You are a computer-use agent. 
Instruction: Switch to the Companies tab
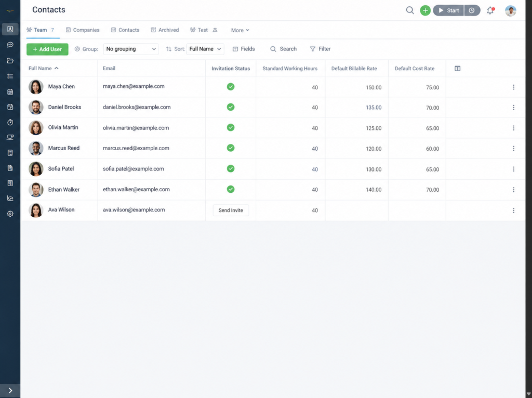coord(83,30)
